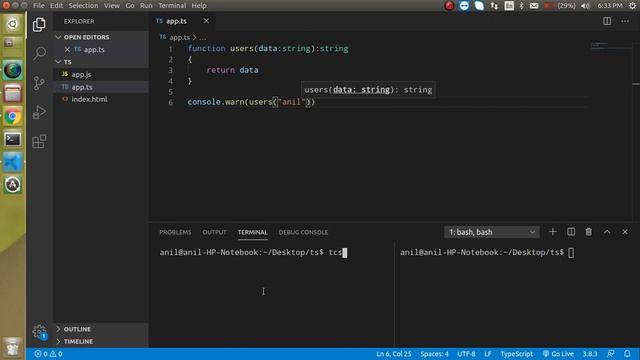Open the Terminal menu
This screenshot has width=640, height=360.
172,6
